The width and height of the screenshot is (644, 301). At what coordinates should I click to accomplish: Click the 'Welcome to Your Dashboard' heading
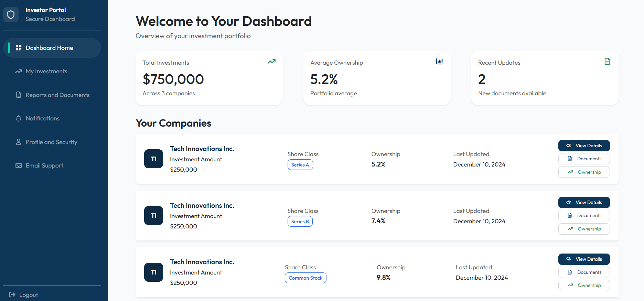click(x=224, y=21)
